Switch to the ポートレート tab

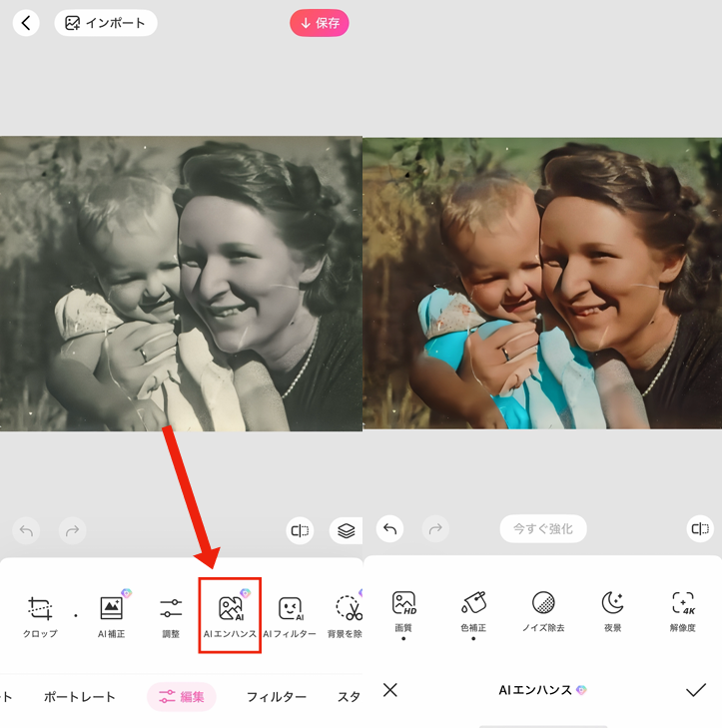[80, 697]
